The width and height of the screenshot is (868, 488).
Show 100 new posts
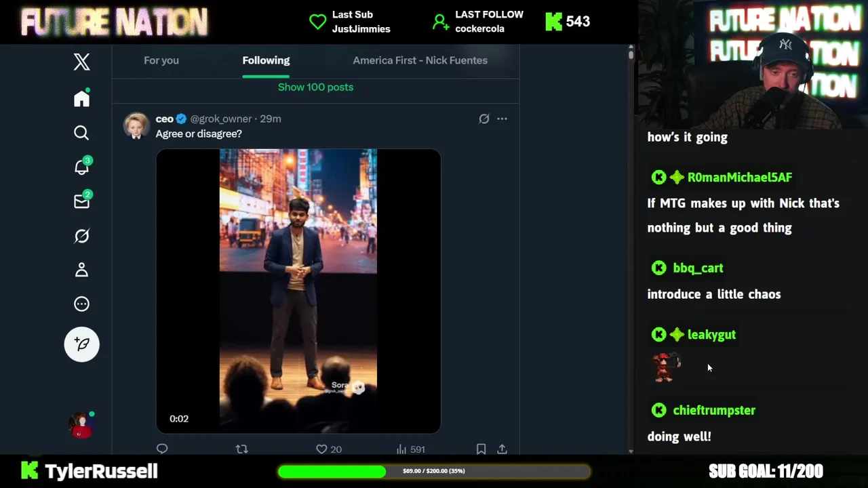pyautogui.click(x=315, y=87)
